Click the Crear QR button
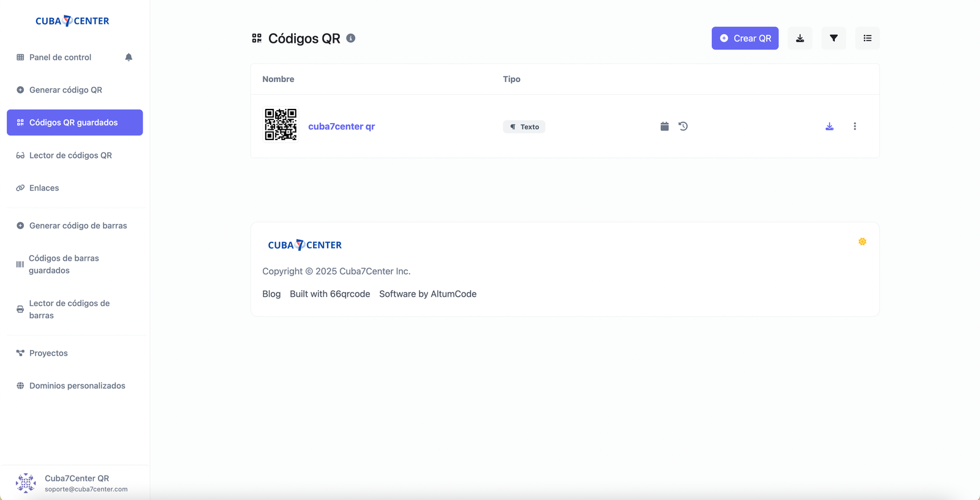This screenshot has width=980, height=500. [x=745, y=38]
